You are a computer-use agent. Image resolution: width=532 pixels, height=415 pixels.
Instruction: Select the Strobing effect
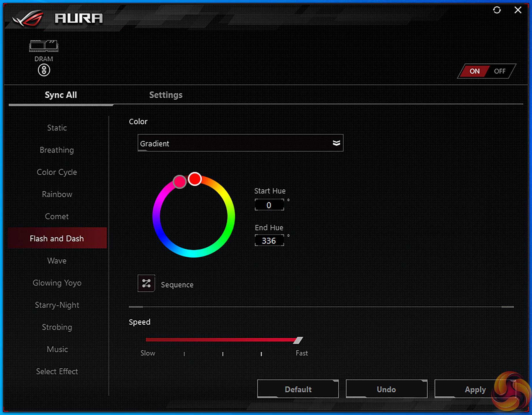tap(57, 327)
